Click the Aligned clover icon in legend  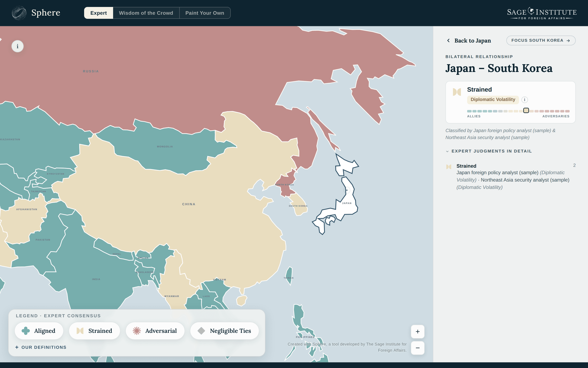tap(26, 331)
